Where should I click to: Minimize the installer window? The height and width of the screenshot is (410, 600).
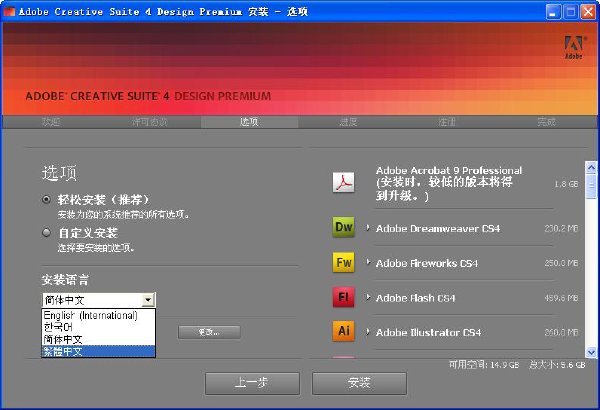[x=553, y=12]
